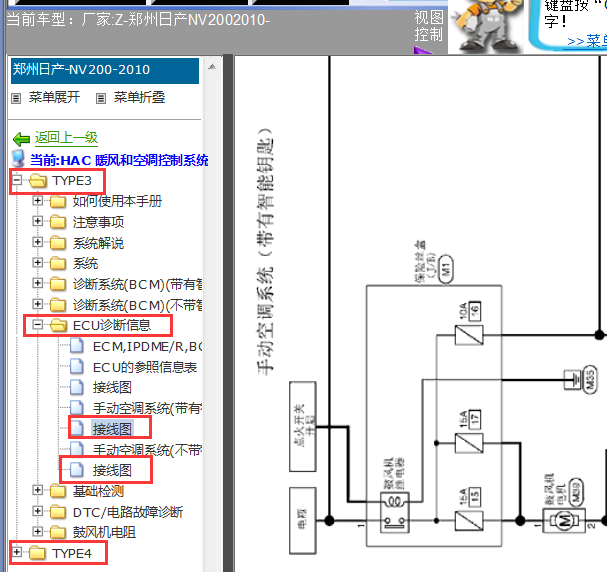This screenshot has width=607, height=572.
Task: Click the tree pane scroll-up arrow
Action: (x=212, y=67)
